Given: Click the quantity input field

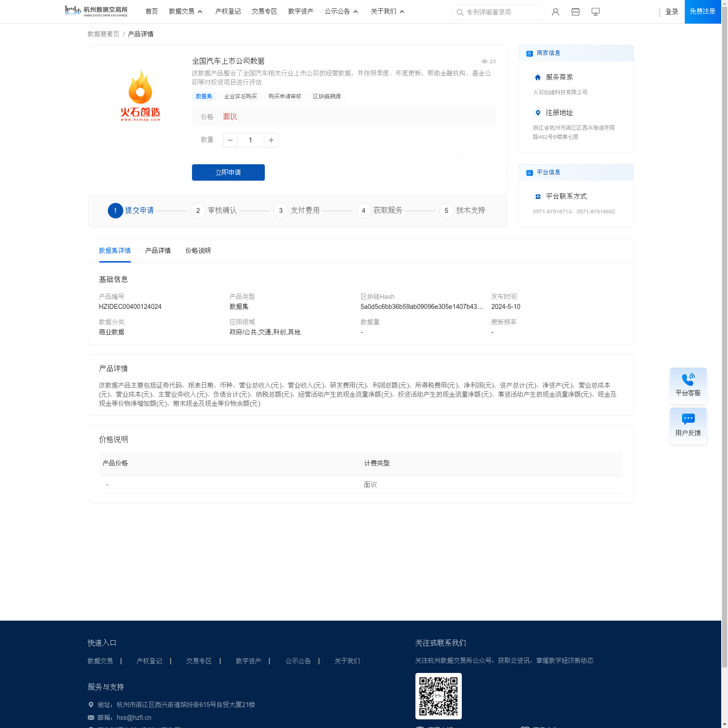Looking at the screenshot, I should click(251, 140).
